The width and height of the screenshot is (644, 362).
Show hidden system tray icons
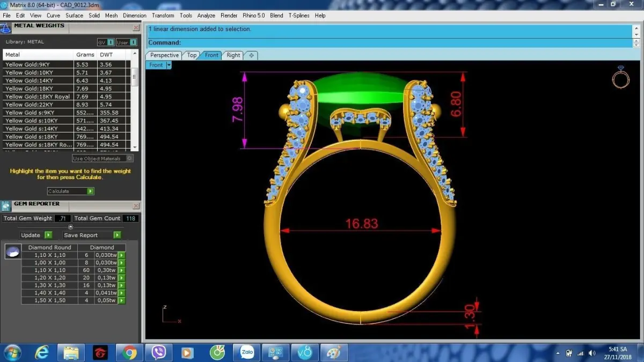tap(558, 353)
